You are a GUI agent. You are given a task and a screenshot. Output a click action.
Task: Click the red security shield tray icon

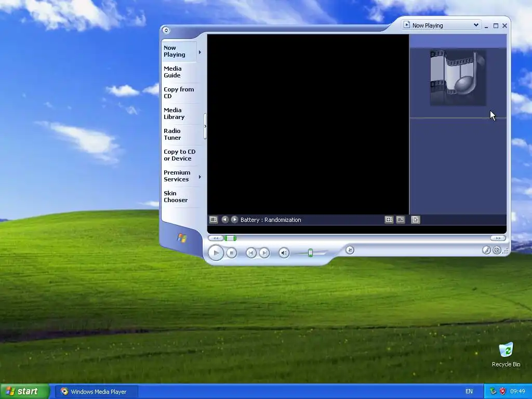pyautogui.click(x=502, y=391)
